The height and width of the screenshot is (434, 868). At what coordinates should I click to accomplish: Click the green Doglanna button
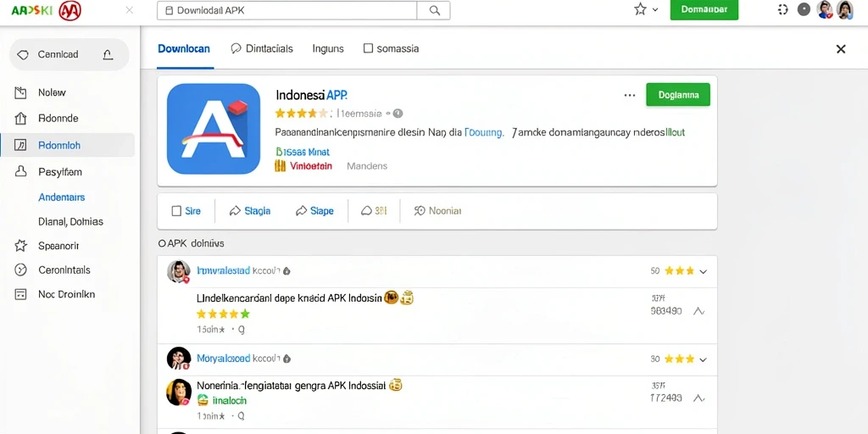point(678,95)
